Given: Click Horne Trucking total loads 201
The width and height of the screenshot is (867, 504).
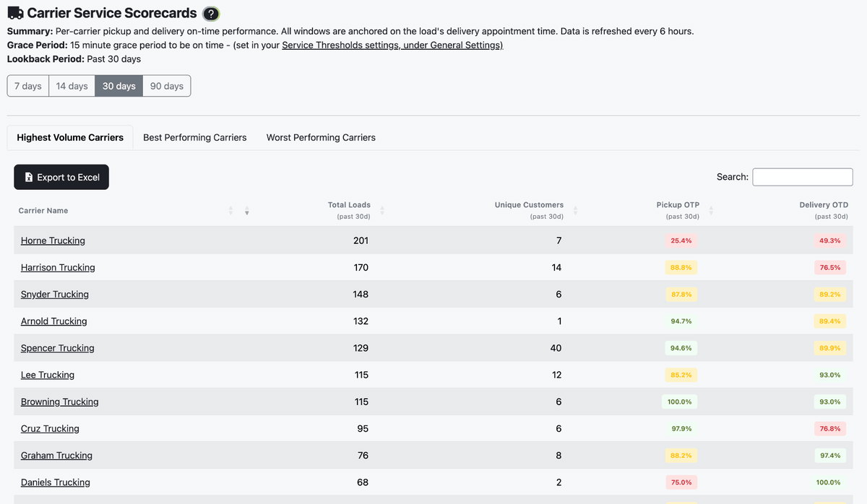Looking at the screenshot, I should pos(361,240).
